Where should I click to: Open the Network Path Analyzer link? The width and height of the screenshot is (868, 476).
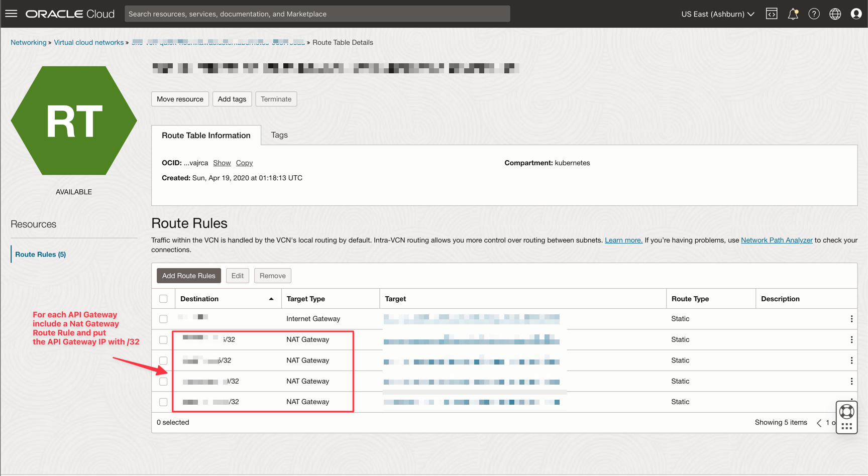click(777, 240)
